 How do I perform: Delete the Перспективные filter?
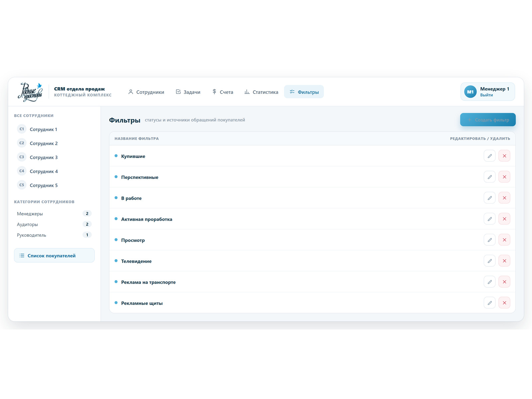pyautogui.click(x=504, y=177)
